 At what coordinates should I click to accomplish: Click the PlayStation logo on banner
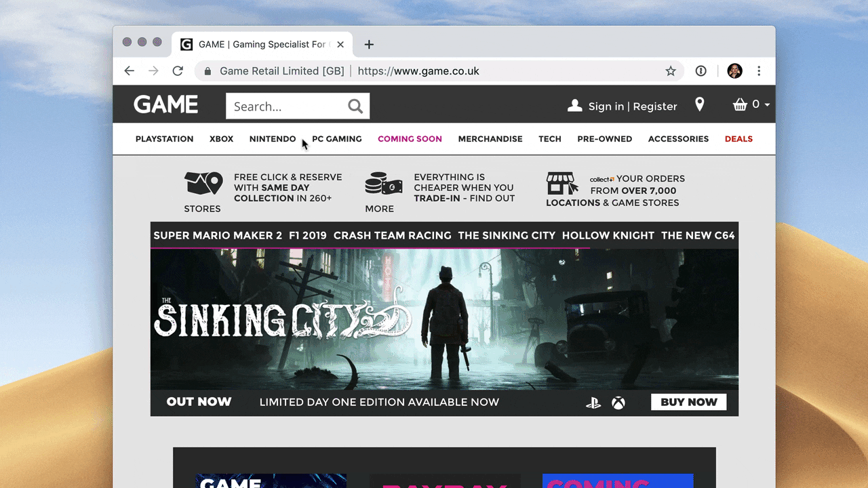pos(593,403)
